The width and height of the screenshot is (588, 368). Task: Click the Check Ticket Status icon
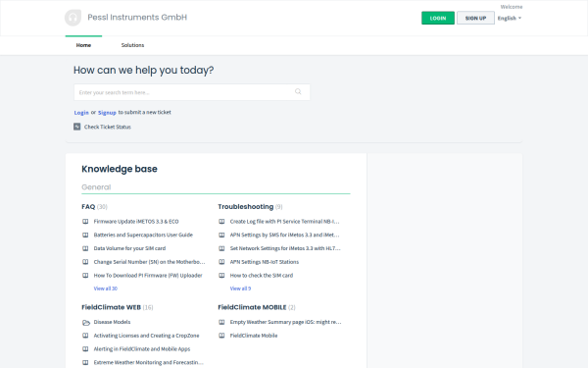click(76, 127)
